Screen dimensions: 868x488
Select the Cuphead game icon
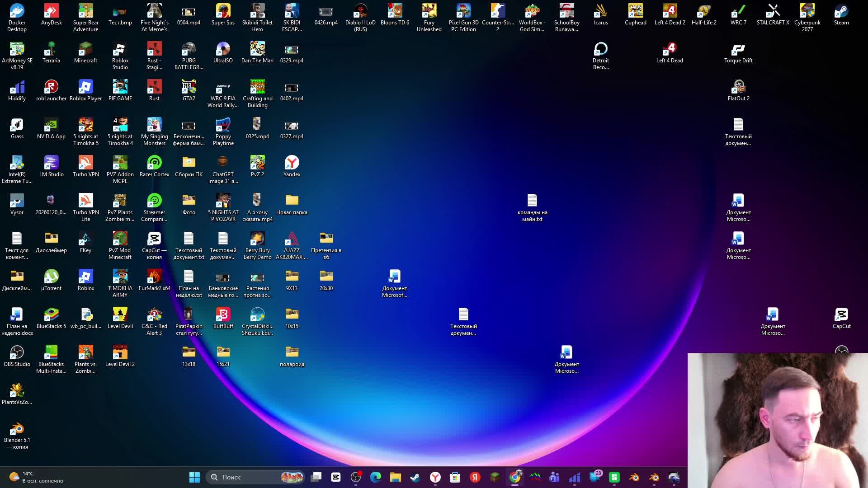[x=635, y=14]
